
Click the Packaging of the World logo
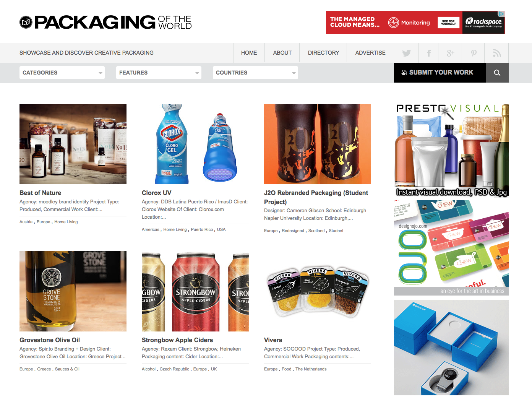pos(105,22)
